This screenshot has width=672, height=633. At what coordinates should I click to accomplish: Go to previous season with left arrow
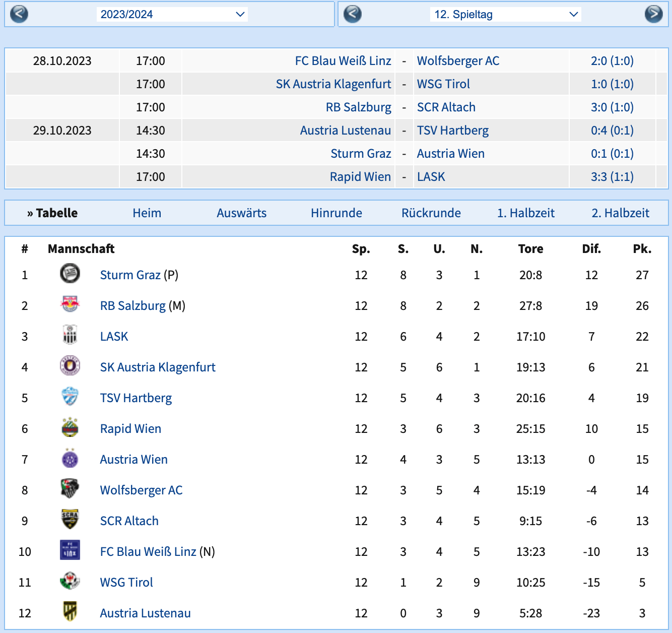tap(19, 14)
